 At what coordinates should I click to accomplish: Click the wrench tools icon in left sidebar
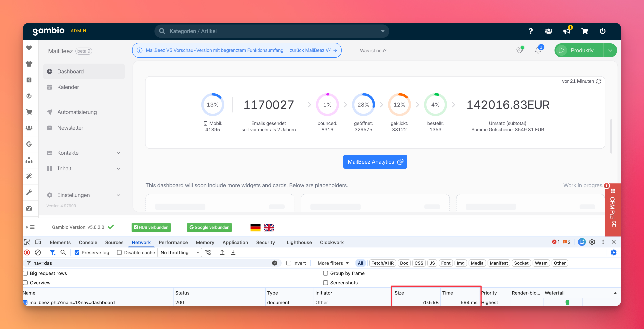(x=29, y=192)
